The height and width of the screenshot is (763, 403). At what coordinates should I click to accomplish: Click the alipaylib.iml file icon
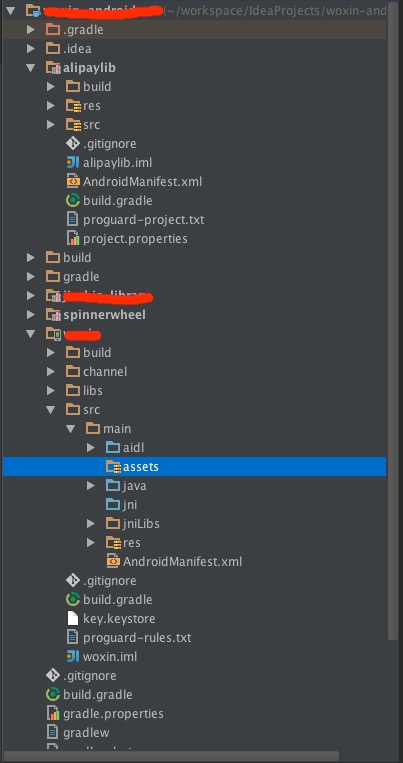pyautogui.click(x=73, y=163)
